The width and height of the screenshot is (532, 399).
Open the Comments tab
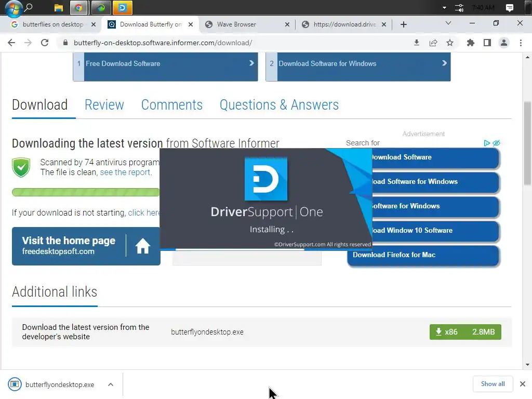point(171,104)
